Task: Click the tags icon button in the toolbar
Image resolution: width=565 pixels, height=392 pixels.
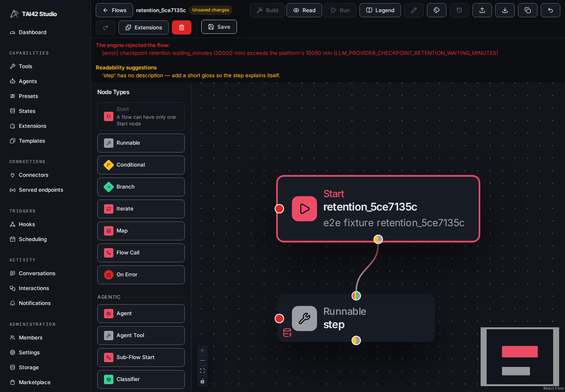Action: point(437,10)
